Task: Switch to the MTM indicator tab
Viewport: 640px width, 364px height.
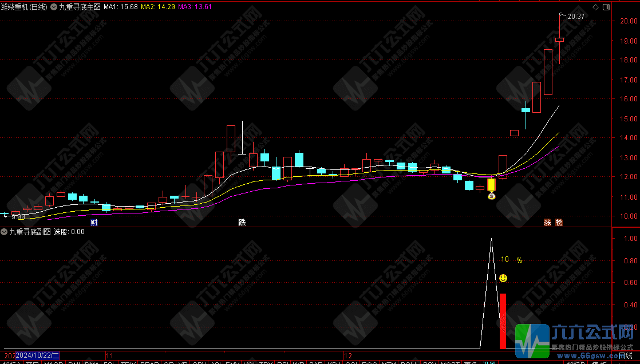Action: (389, 362)
